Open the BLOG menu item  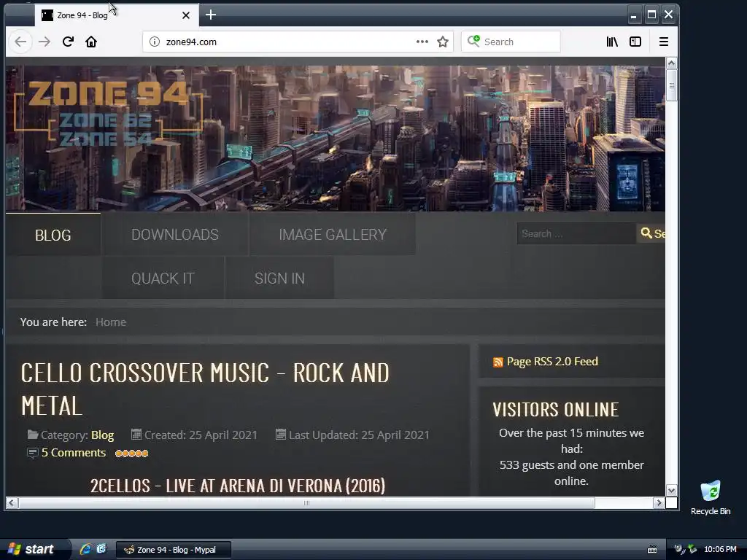53,236
